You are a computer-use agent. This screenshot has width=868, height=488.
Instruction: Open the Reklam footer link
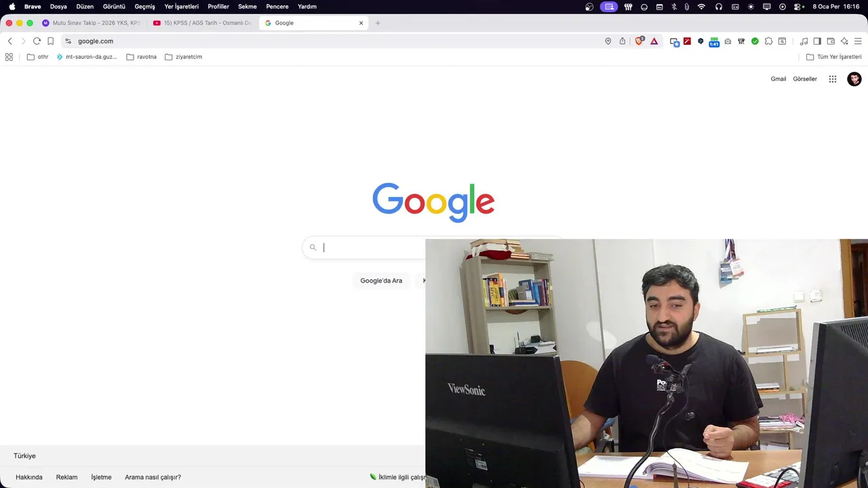tap(66, 477)
